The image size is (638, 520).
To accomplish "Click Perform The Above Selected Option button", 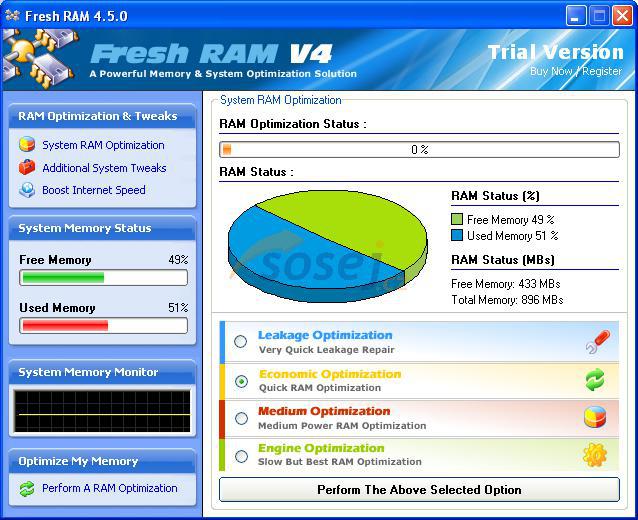I will (419, 489).
